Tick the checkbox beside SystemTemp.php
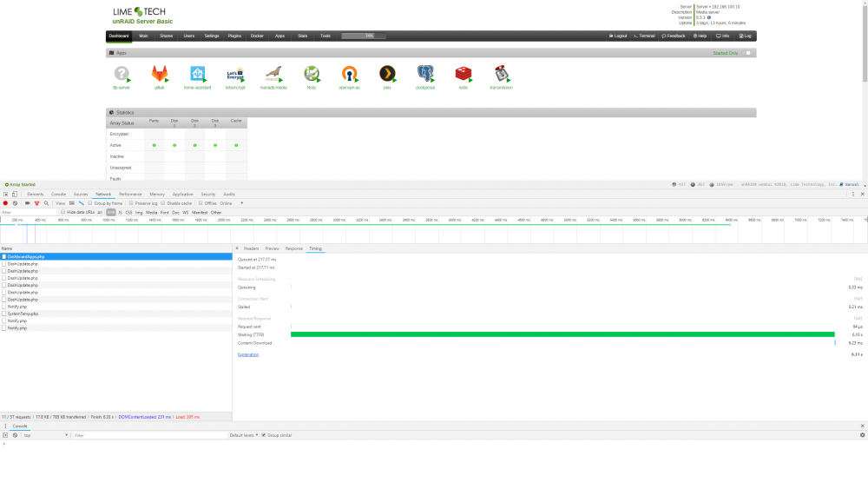This screenshot has height=489, width=868. (3, 314)
